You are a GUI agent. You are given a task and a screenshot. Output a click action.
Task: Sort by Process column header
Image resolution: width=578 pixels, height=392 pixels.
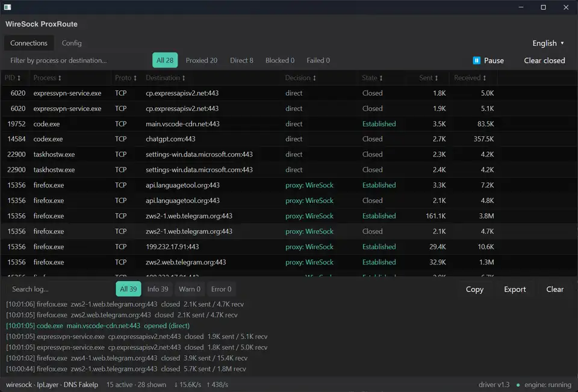click(47, 78)
